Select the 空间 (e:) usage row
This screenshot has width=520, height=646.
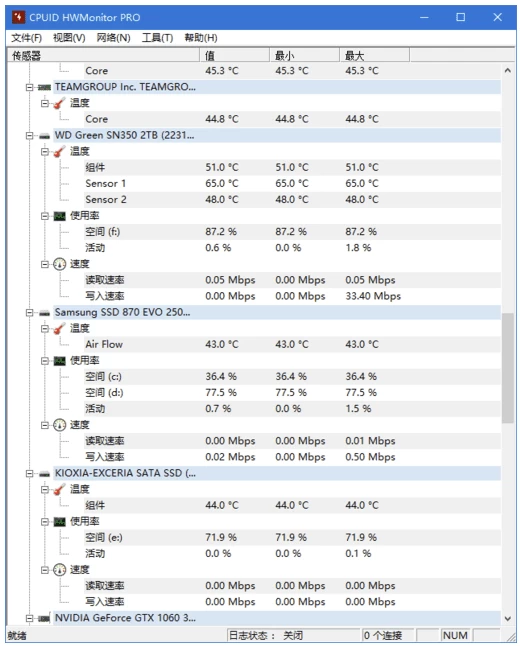click(292, 538)
